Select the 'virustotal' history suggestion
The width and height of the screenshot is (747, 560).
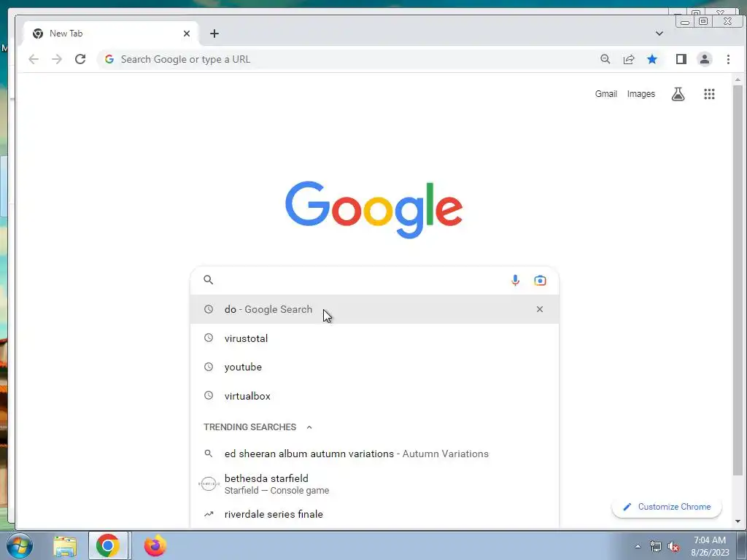374,338
